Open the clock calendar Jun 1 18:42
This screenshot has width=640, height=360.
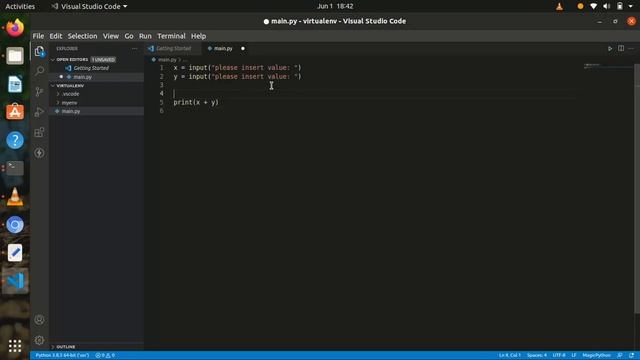click(335, 6)
